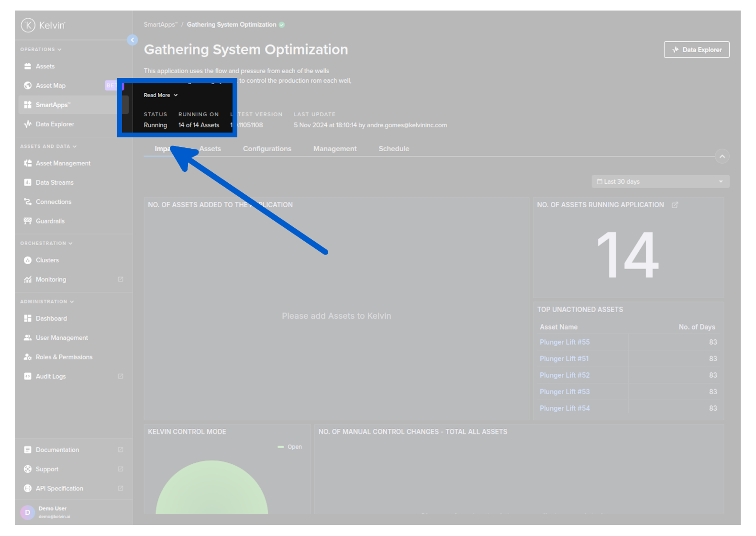Collapse the Operations section header
The width and height of the screenshot is (756, 536).
[x=41, y=49]
